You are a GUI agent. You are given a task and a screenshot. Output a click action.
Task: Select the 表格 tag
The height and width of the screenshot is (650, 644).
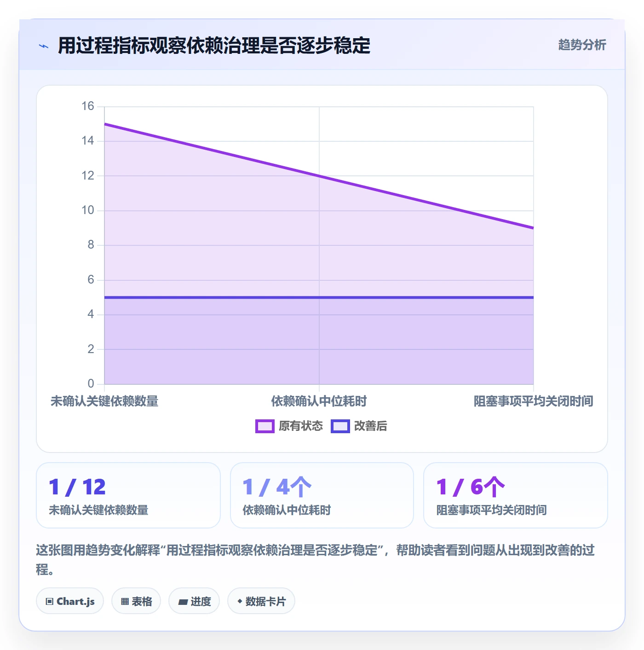(136, 601)
